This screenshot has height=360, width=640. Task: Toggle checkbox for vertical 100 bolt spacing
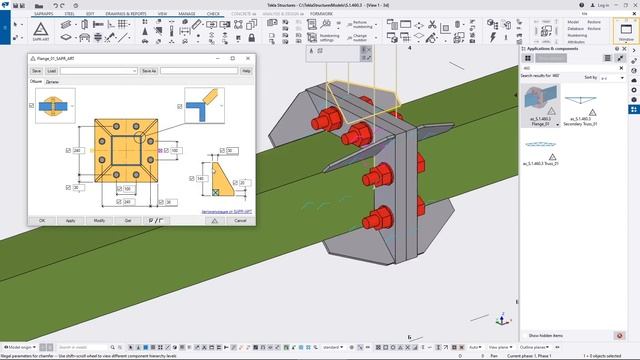(x=166, y=150)
